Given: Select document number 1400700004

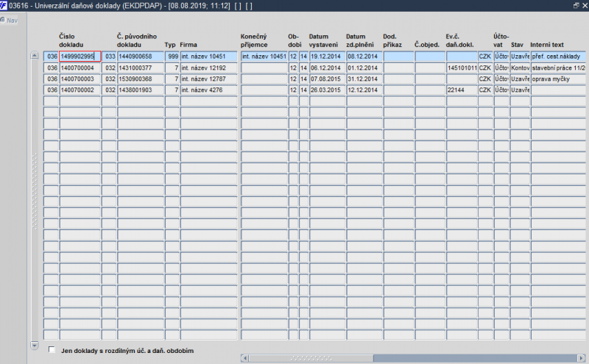Looking at the screenshot, I should click(80, 68).
